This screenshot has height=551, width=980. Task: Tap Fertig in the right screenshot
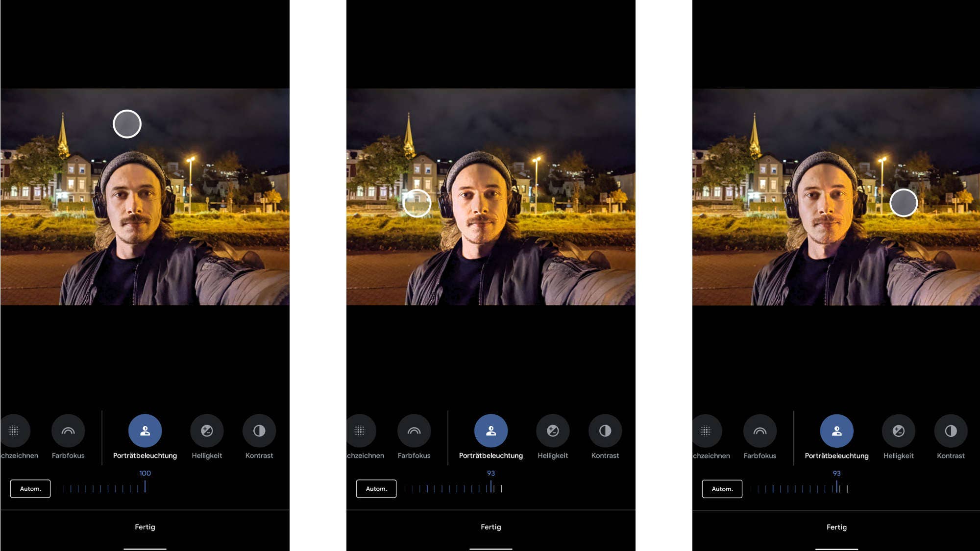click(836, 527)
